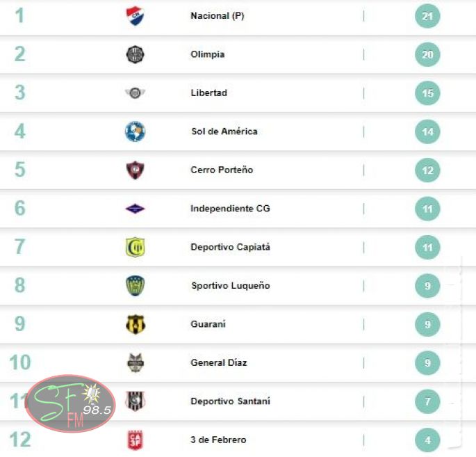Open the Olimpia team name link
The image size is (476, 457).
207,54
